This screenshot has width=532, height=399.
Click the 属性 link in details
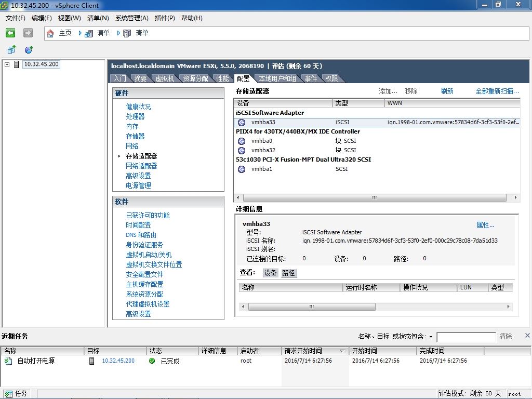[485, 225]
